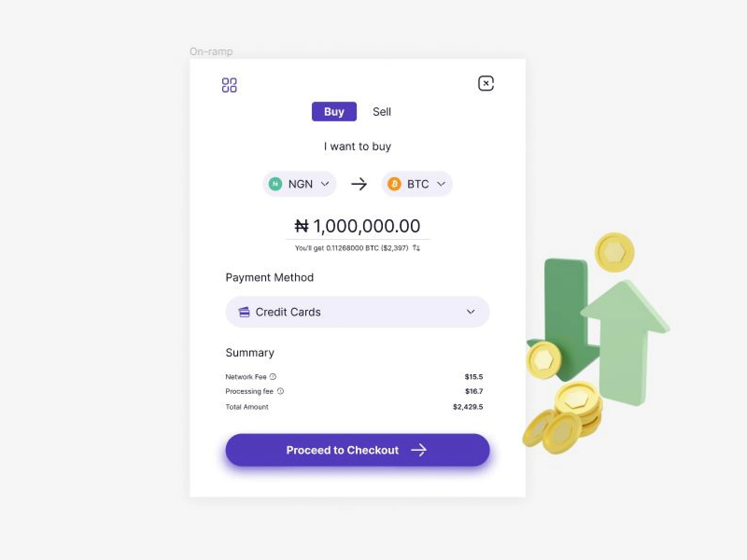Open the NGN currency dropdown
This screenshot has width=747, height=560.
tap(299, 184)
